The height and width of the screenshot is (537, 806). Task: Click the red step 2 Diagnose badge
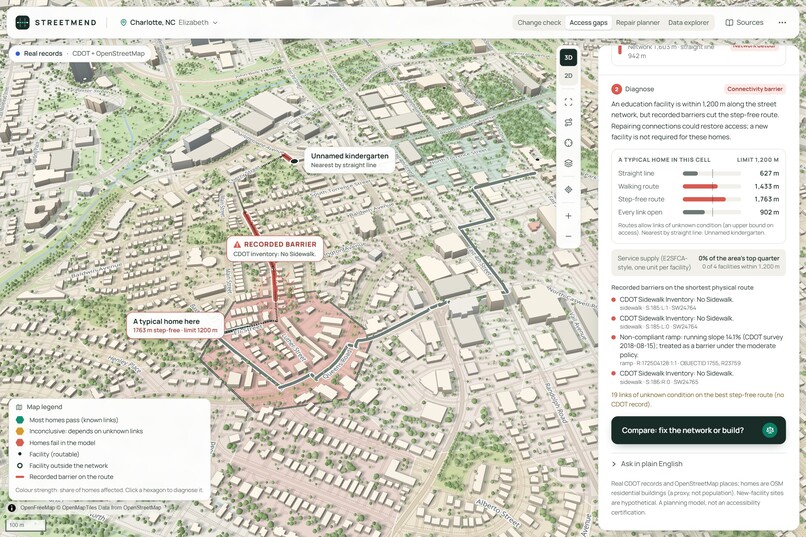616,89
